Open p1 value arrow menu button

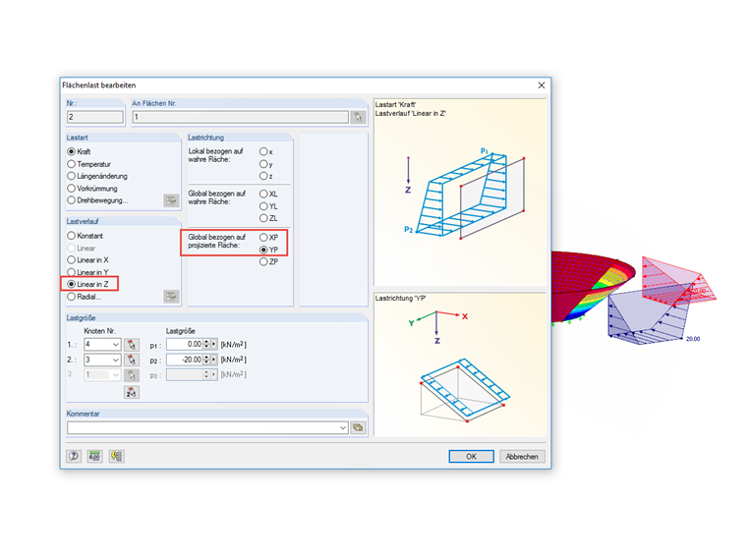point(214,344)
